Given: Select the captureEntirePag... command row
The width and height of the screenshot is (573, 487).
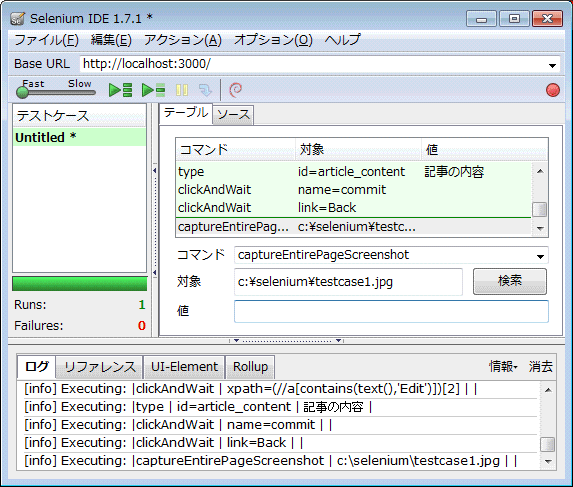Looking at the screenshot, I should [353, 227].
